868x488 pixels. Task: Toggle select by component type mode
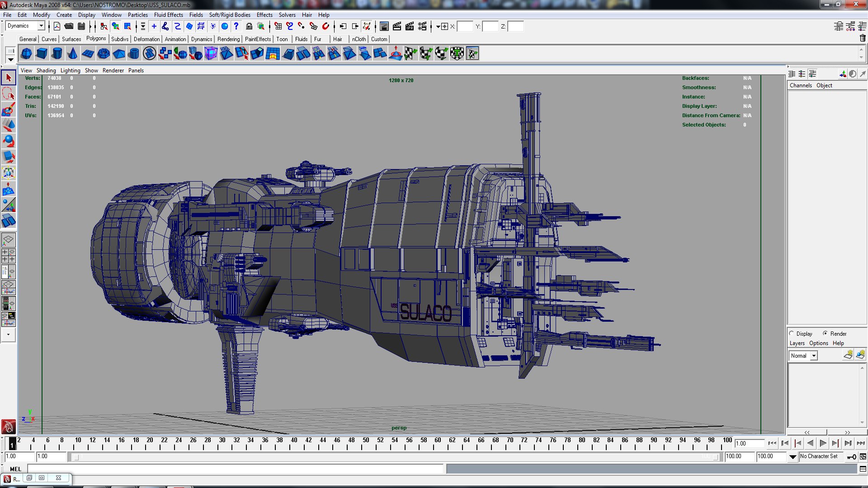coord(128,26)
